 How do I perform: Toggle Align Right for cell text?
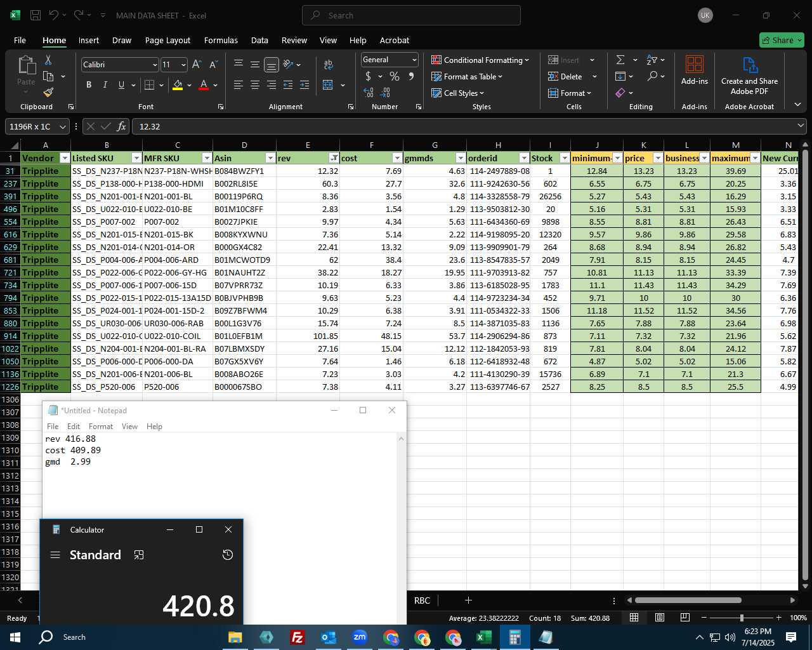272,84
